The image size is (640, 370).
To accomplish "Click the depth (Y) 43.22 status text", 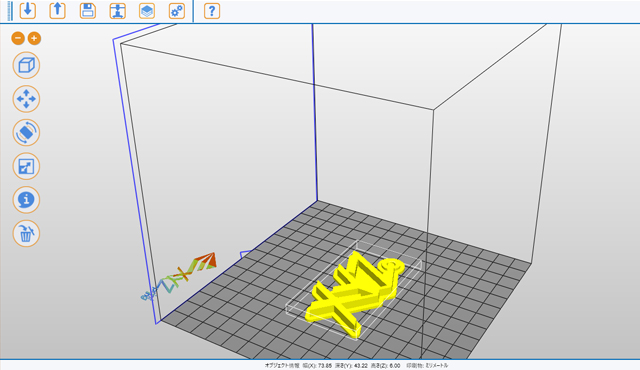I will pyautogui.click(x=351, y=366).
